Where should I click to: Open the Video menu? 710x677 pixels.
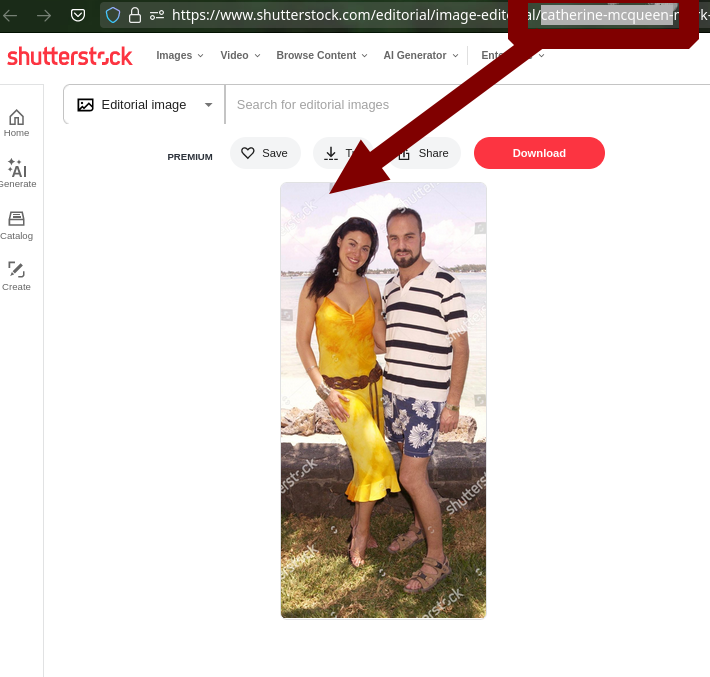[240, 55]
